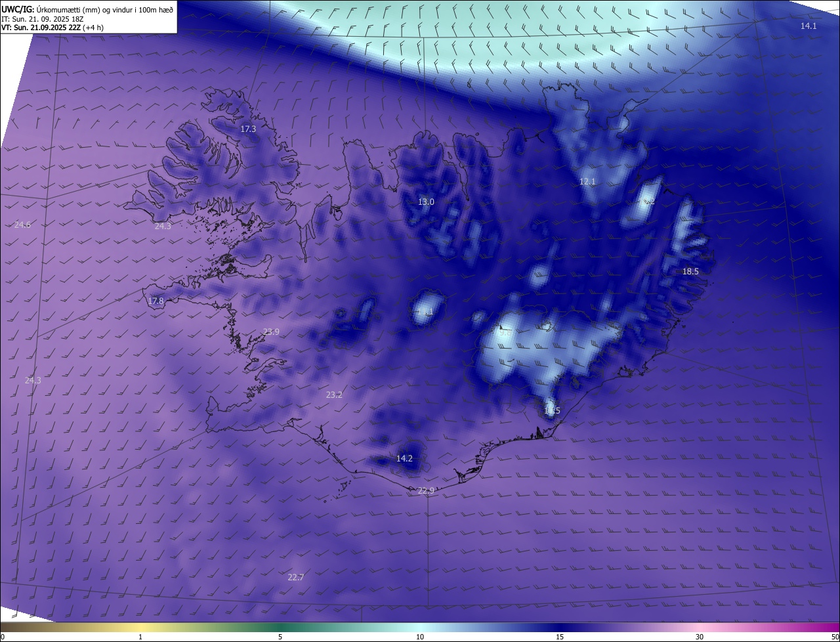
Task: Click the colorbar tick label 10
Action: point(420,637)
